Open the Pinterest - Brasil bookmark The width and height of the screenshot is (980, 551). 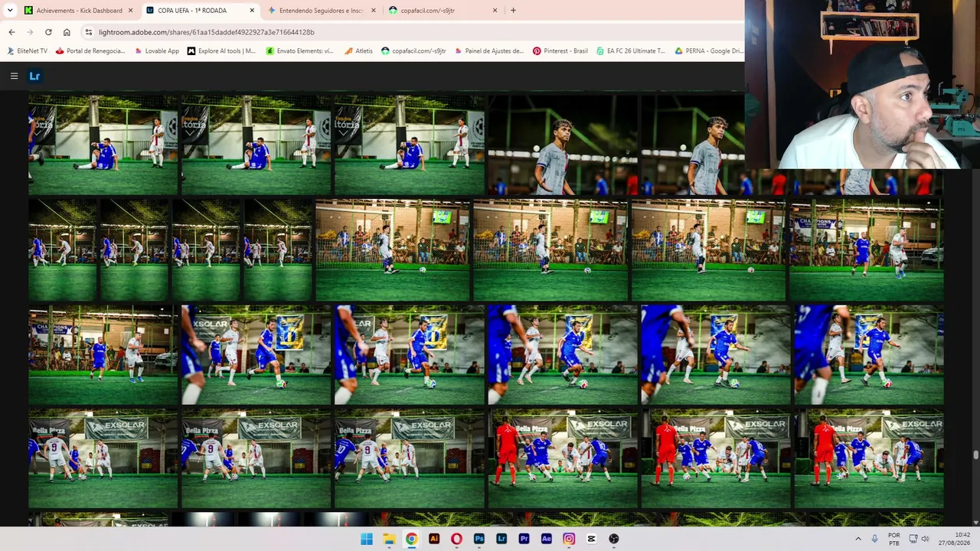coord(560,51)
